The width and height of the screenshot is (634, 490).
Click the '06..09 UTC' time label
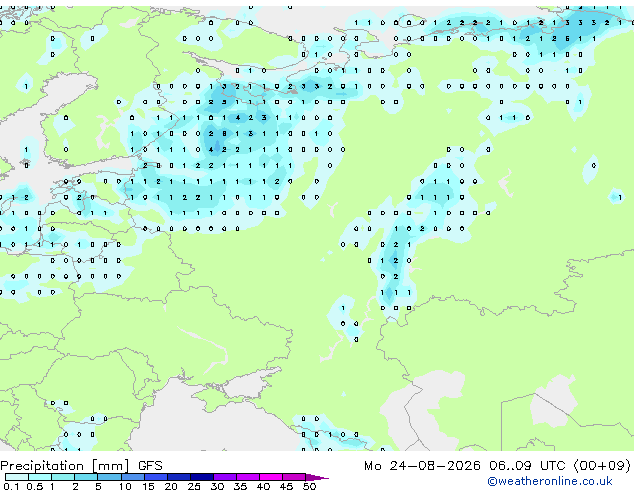(x=527, y=466)
